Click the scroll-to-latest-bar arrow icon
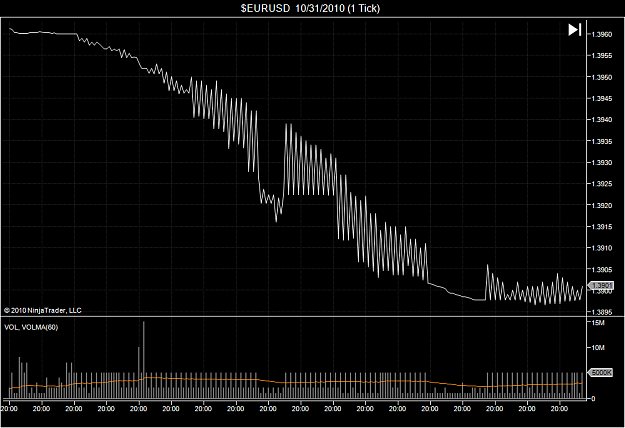 point(575,30)
